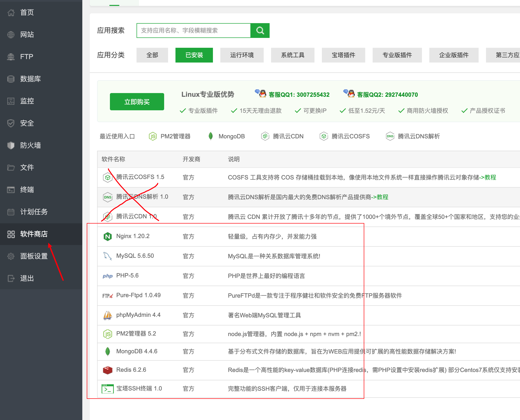Select the 已安装 category tab

(x=194, y=55)
